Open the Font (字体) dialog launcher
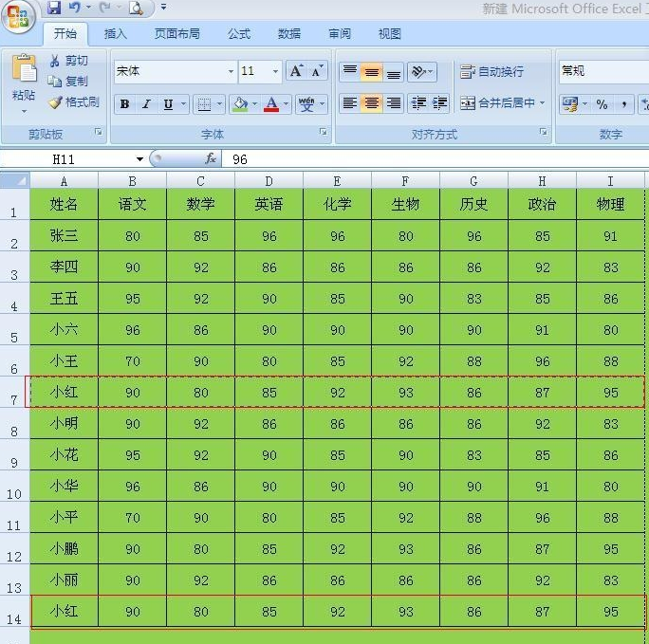The width and height of the screenshot is (649, 644). click(323, 132)
